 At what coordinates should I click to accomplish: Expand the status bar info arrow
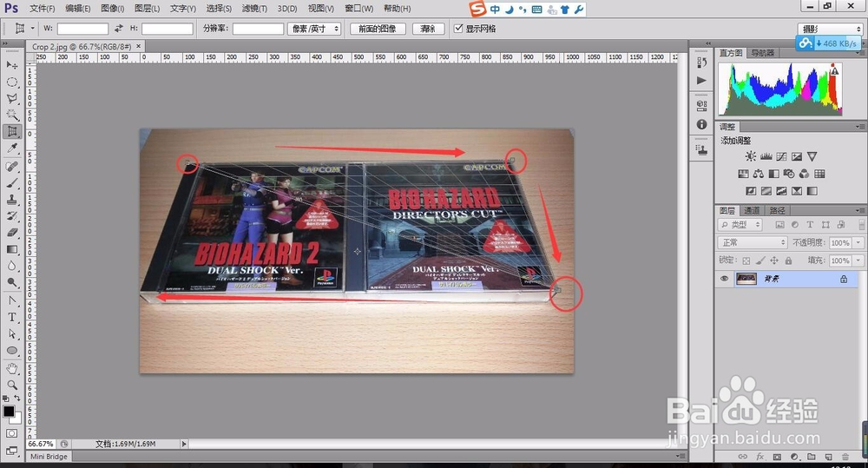point(184,444)
